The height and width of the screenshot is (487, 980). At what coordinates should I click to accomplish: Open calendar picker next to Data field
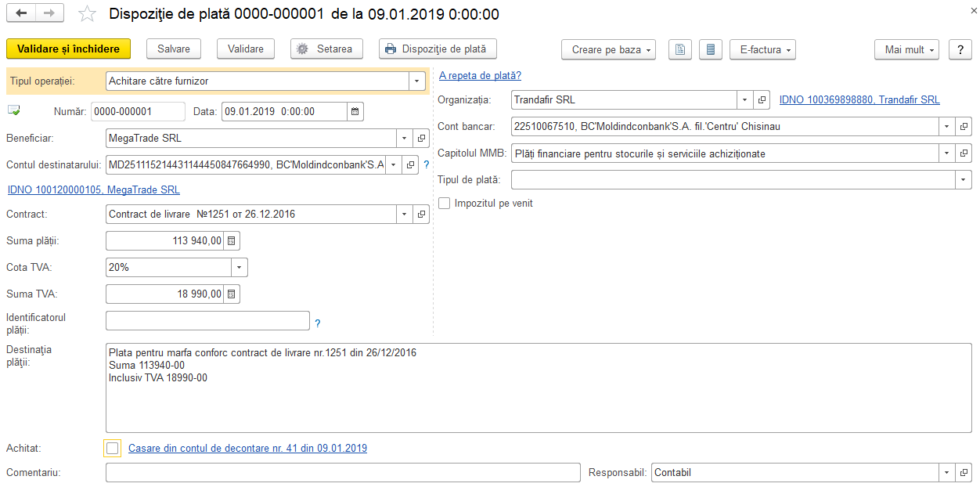pyautogui.click(x=355, y=112)
